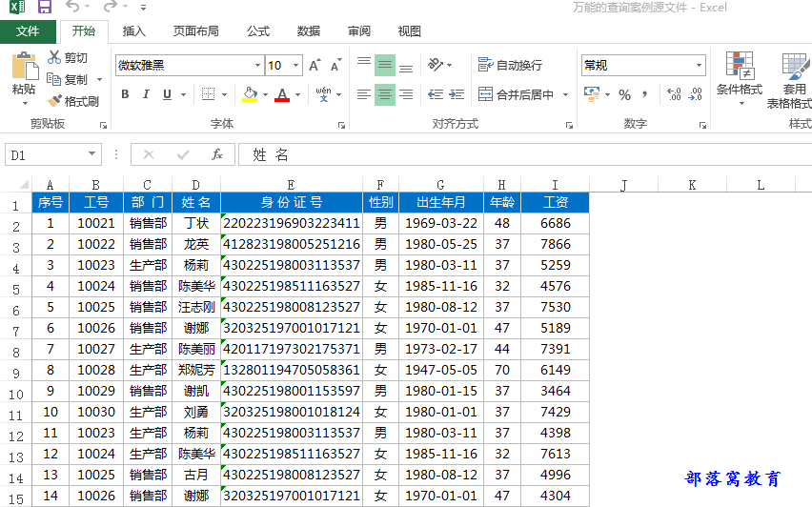The height and width of the screenshot is (507, 812).
Task: Open clipboard group dialog launcher
Action: [x=103, y=125]
